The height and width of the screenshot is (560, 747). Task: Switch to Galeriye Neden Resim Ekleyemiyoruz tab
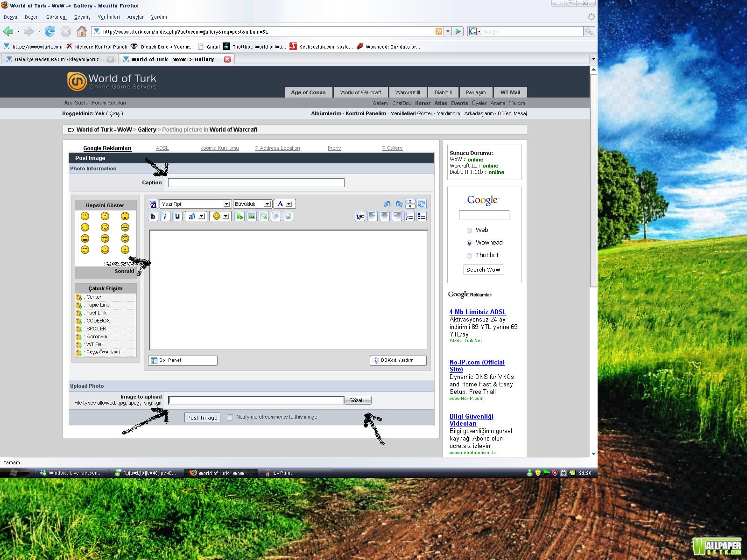[59, 59]
